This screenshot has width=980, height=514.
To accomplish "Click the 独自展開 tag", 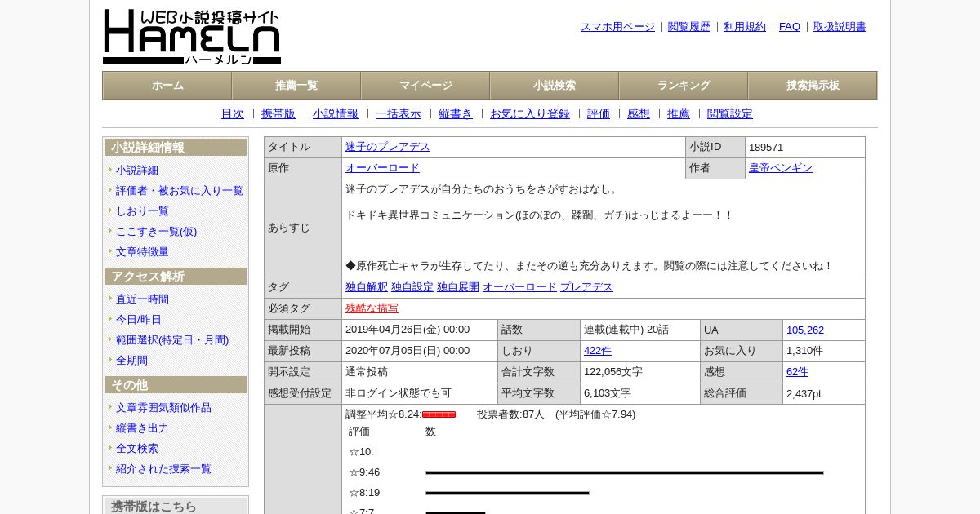I will (458, 287).
